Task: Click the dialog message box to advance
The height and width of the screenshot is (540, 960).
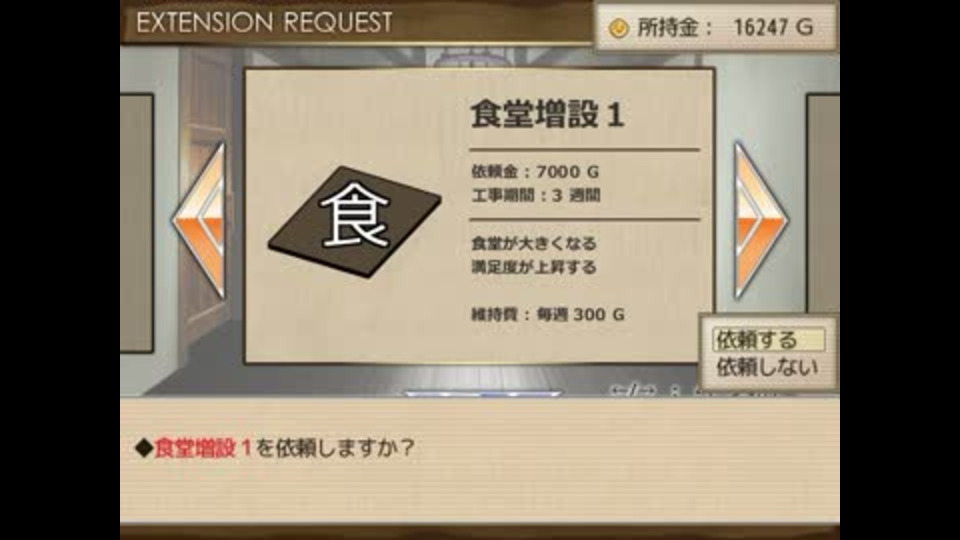Action: pos(479,460)
